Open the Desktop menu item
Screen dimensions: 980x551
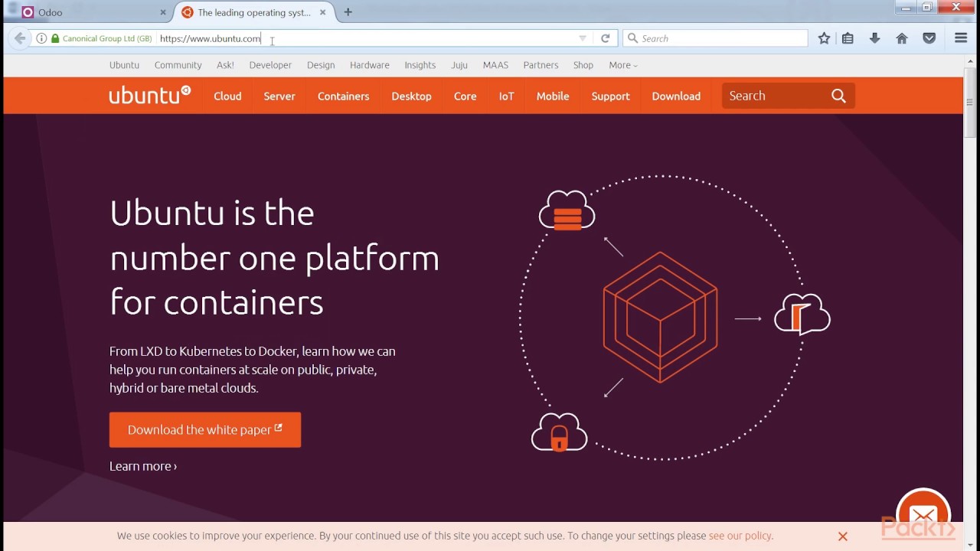(x=411, y=96)
